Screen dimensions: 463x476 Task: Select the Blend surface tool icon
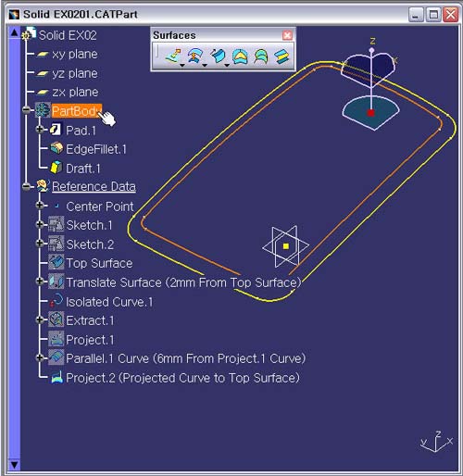tap(282, 56)
